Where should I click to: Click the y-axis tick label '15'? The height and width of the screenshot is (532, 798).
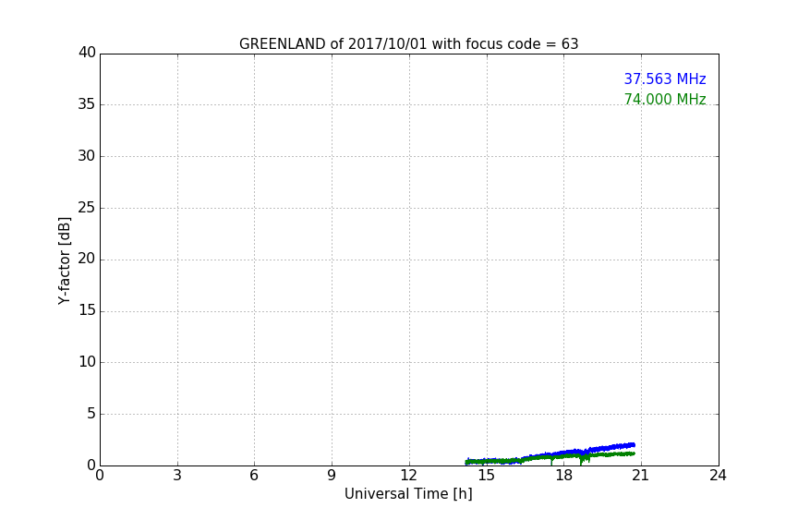click(x=87, y=310)
